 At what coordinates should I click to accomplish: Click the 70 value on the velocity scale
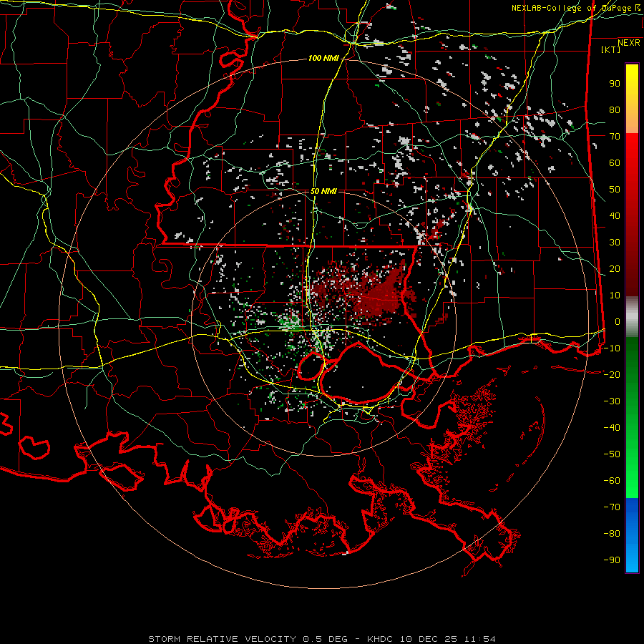615,137
